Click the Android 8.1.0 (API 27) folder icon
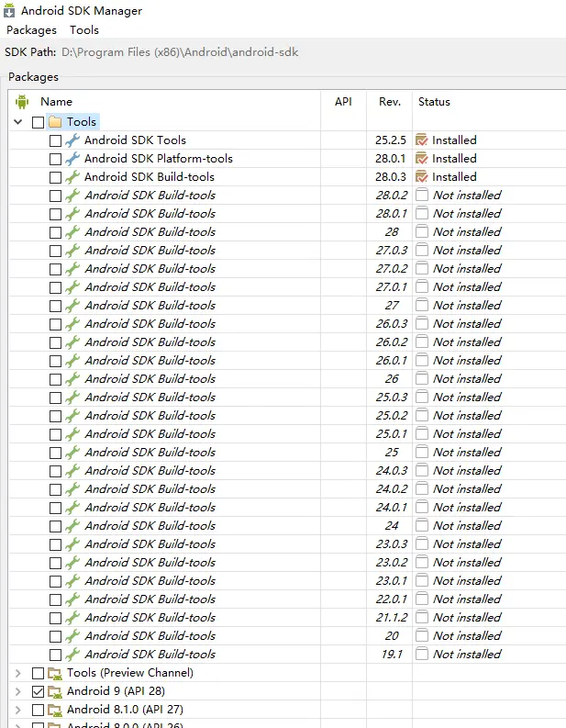Image resolution: width=566 pixels, height=728 pixels. point(55,710)
